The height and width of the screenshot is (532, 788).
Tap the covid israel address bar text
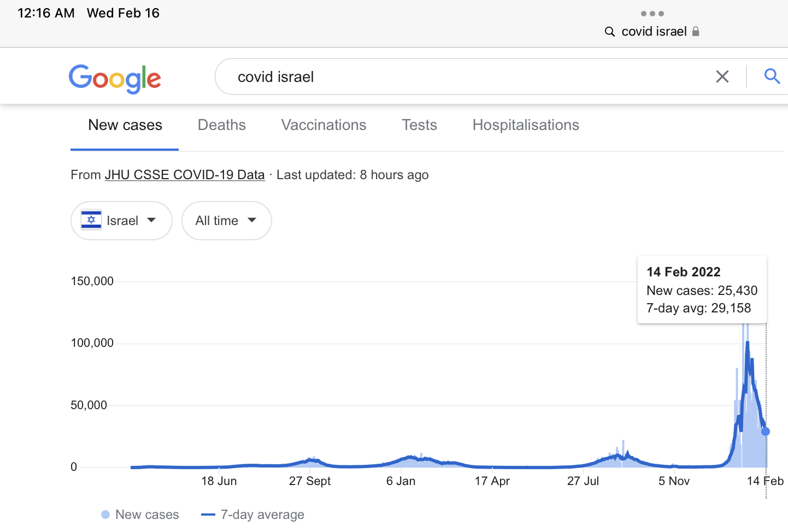click(654, 32)
